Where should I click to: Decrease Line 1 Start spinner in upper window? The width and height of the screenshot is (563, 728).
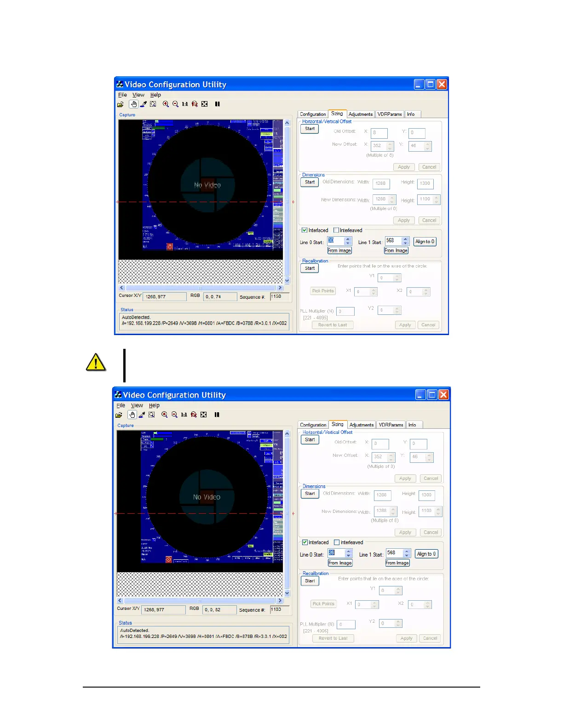click(405, 243)
